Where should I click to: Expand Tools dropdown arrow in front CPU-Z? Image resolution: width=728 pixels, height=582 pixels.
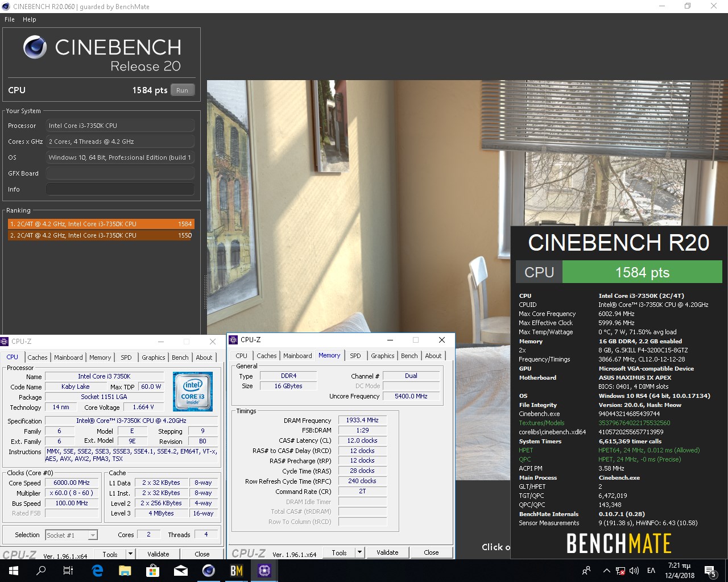(359, 552)
